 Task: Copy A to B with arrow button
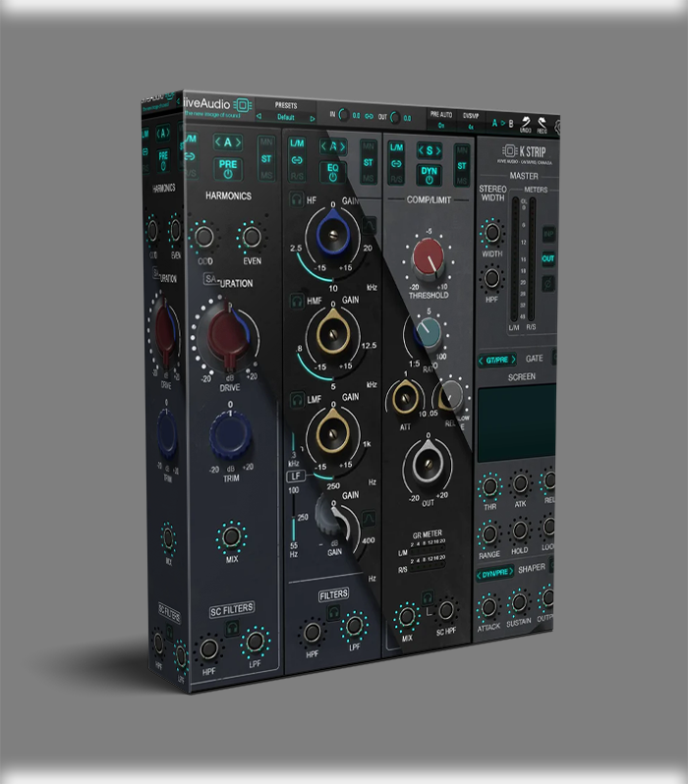tap(502, 123)
